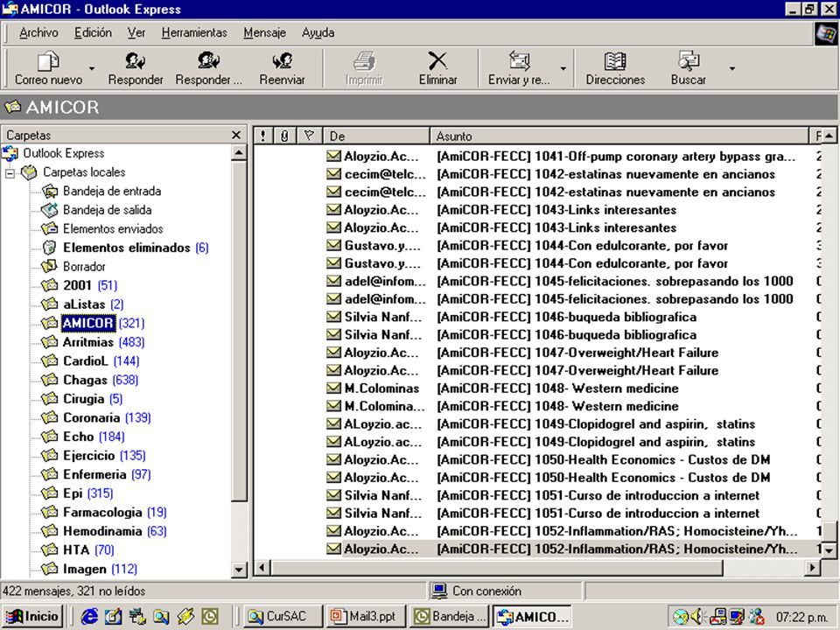Open the Correo nuevo dropdown arrow

pos(92,68)
